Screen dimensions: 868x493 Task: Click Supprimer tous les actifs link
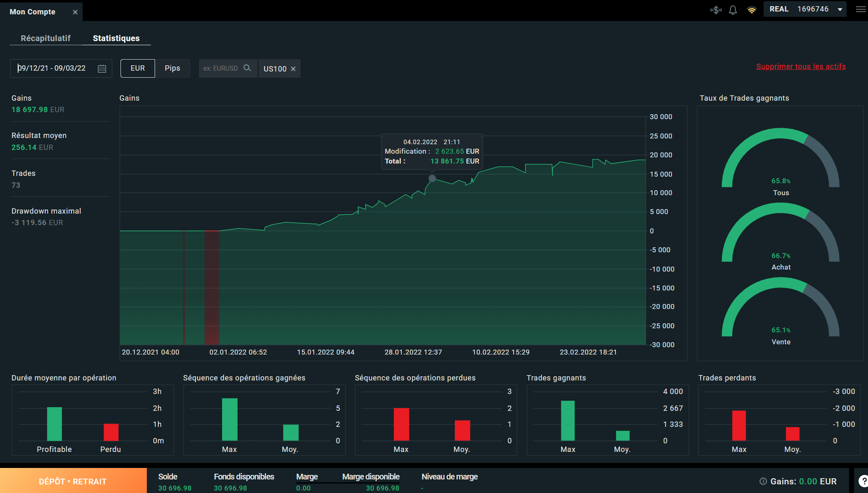801,67
